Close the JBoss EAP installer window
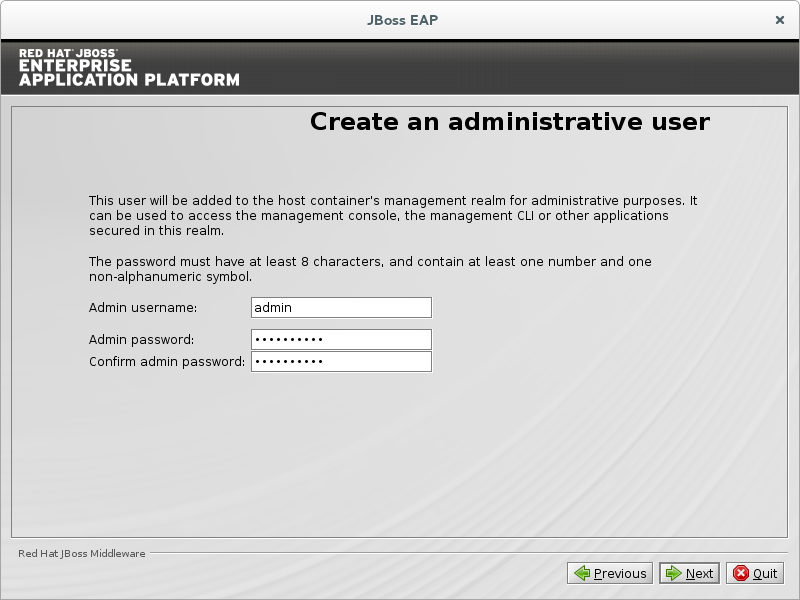Image resolution: width=800 pixels, height=600 pixels. [x=779, y=19]
